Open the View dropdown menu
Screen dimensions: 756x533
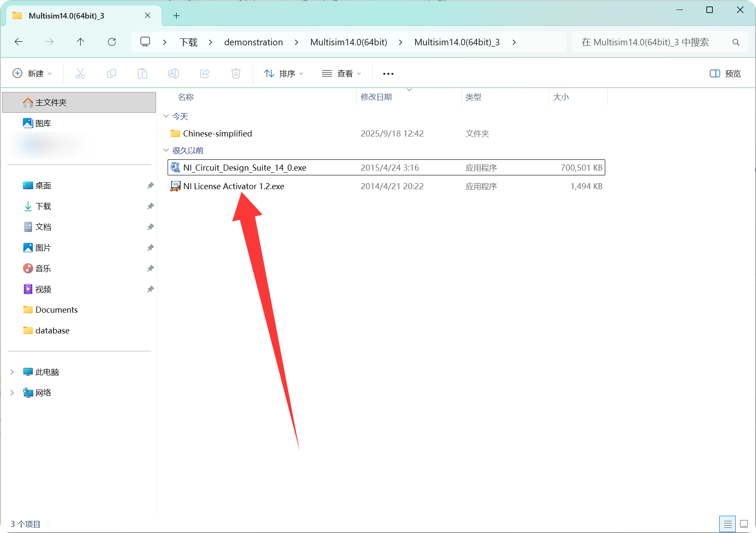click(341, 73)
